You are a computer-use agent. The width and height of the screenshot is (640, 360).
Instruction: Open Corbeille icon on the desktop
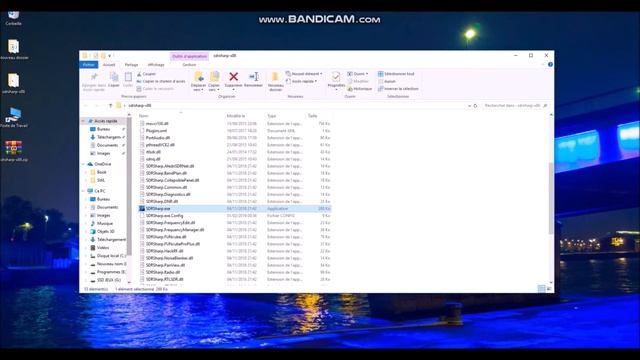13,18
